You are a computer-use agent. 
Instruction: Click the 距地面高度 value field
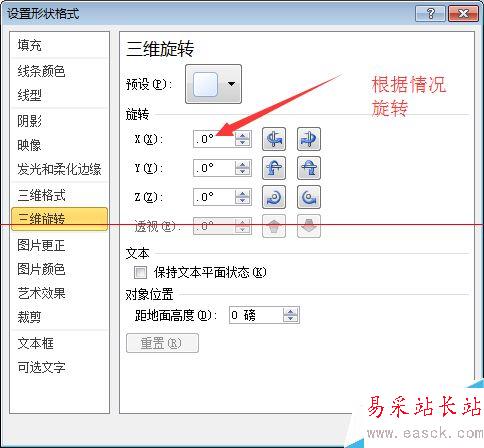coord(256,315)
